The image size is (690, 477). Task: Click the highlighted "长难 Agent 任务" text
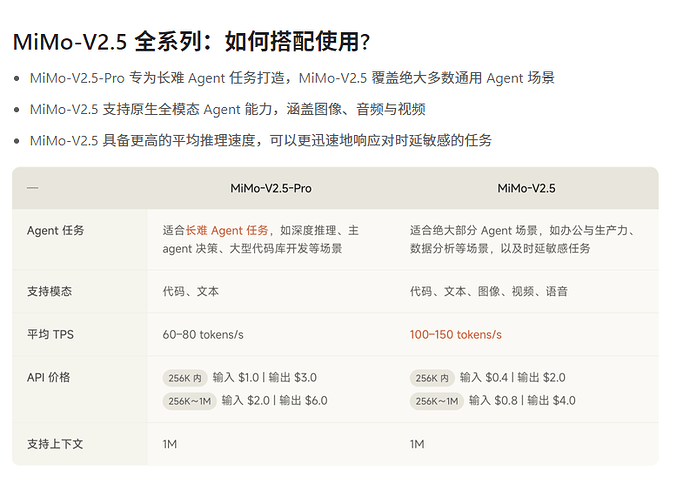[227, 231]
